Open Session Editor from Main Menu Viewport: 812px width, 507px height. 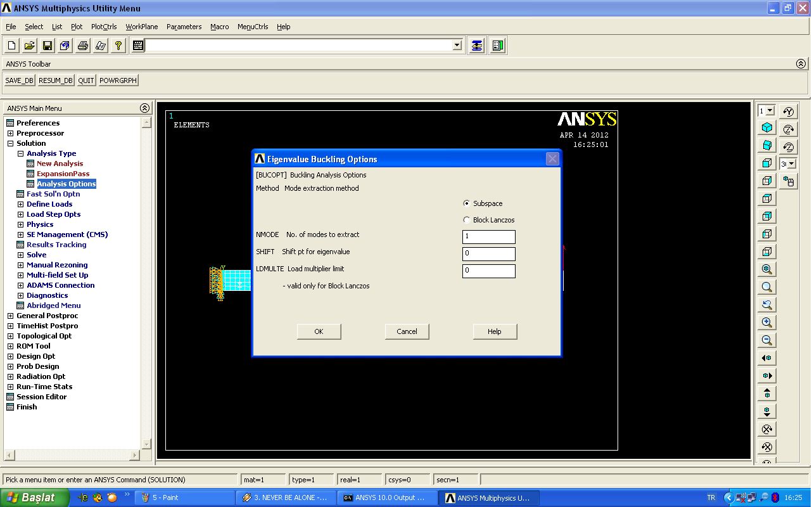41,397
